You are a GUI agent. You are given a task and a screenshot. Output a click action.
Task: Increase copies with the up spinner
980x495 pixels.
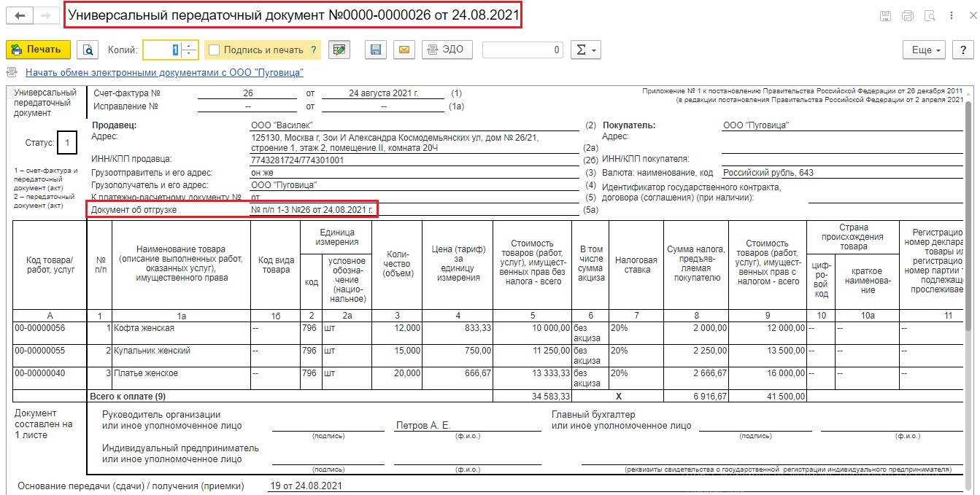click(190, 45)
